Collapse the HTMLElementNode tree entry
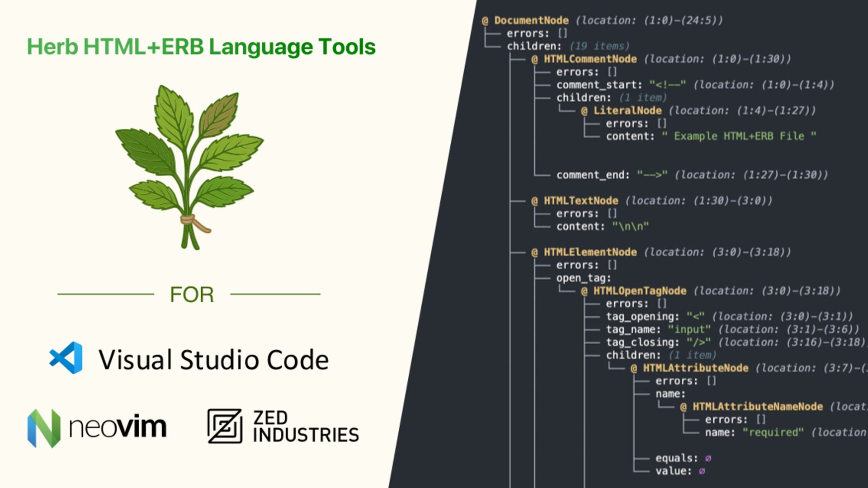This screenshot has width=868, height=488. click(590, 252)
